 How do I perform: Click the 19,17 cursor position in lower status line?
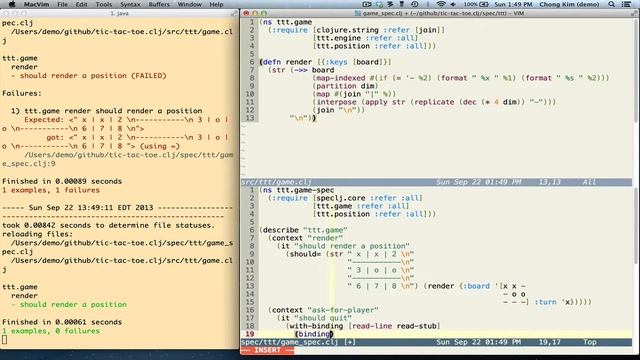pos(549,342)
